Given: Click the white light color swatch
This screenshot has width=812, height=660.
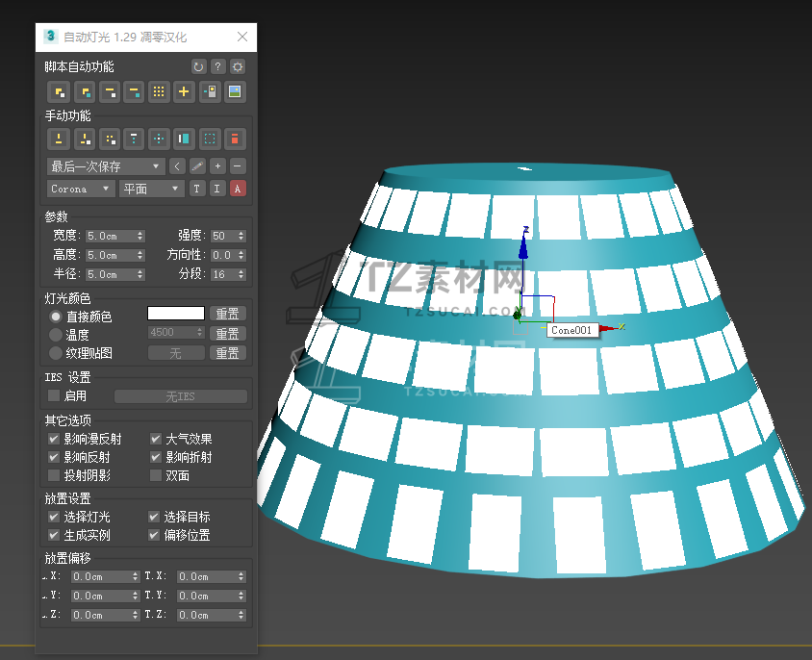Looking at the screenshot, I should point(175,314).
